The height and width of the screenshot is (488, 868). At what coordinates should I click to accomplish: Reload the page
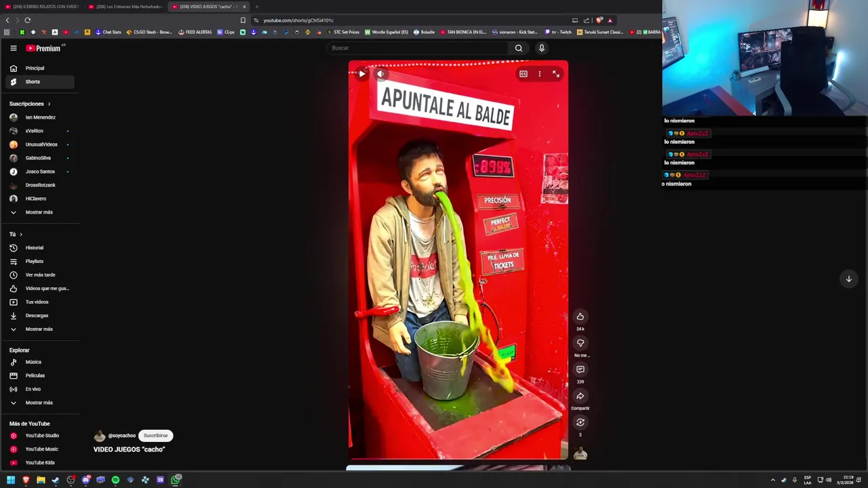point(28,20)
